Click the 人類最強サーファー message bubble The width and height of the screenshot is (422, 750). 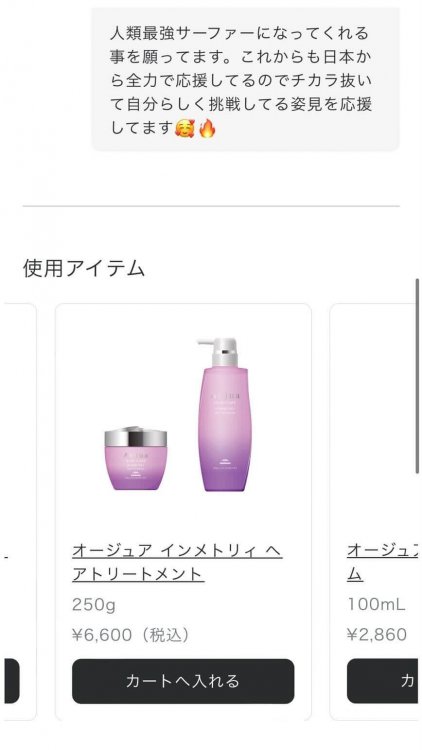coord(245,79)
